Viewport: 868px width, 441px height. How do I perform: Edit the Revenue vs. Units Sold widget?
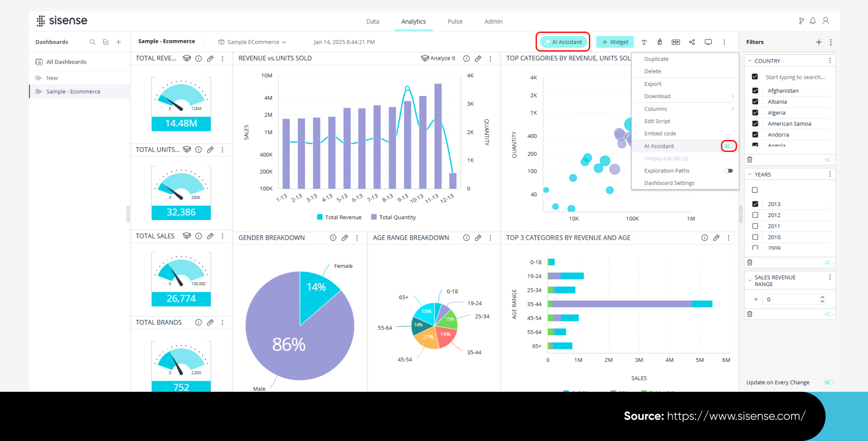478,58
